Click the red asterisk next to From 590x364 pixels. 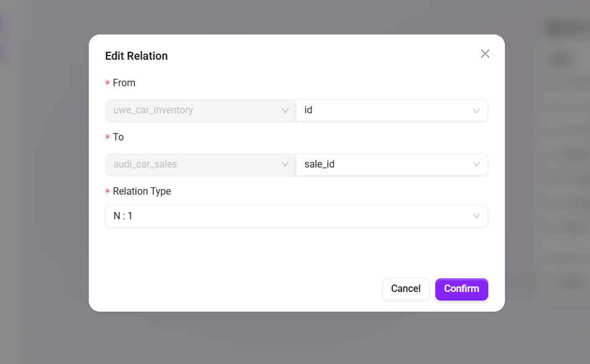tap(108, 84)
